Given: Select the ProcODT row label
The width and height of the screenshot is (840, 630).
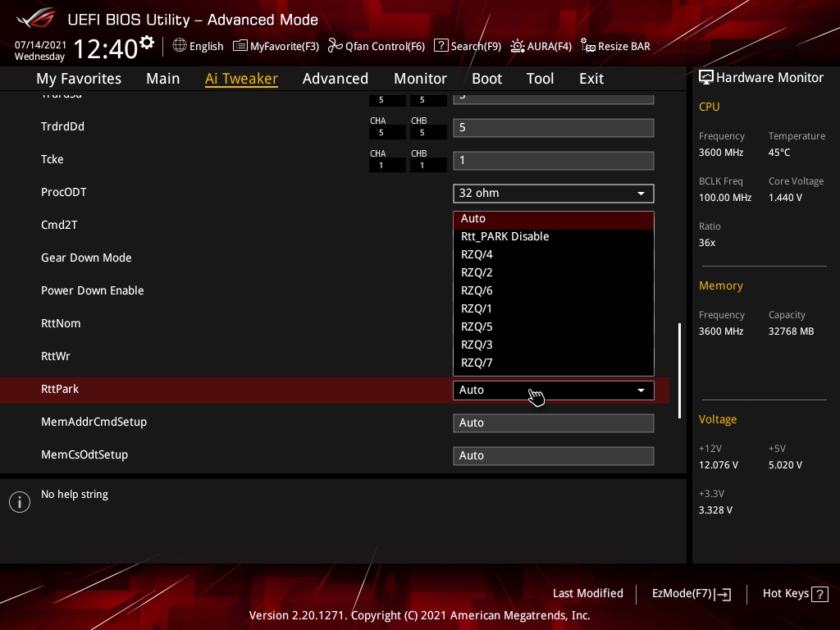Looking at the screenshot, I should pyautogui.click(x=64, y=192).
